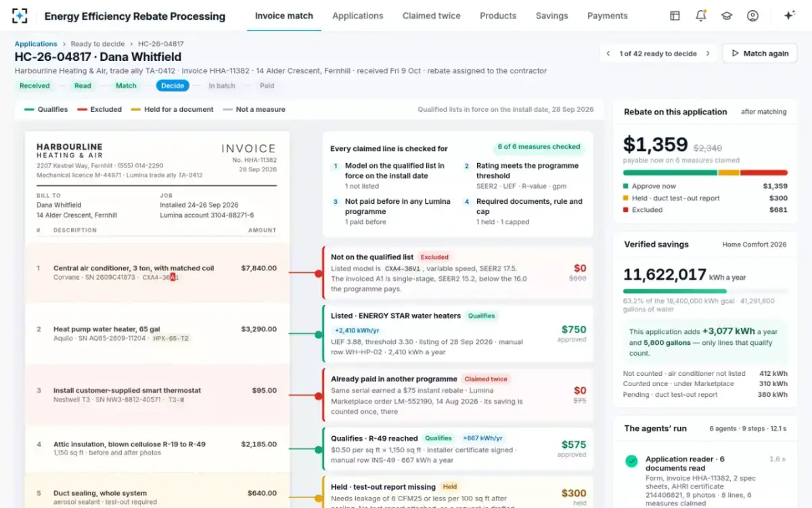Click check number 3 badge for not paid before
Screen dimensions: 812x508
[336, 202]
